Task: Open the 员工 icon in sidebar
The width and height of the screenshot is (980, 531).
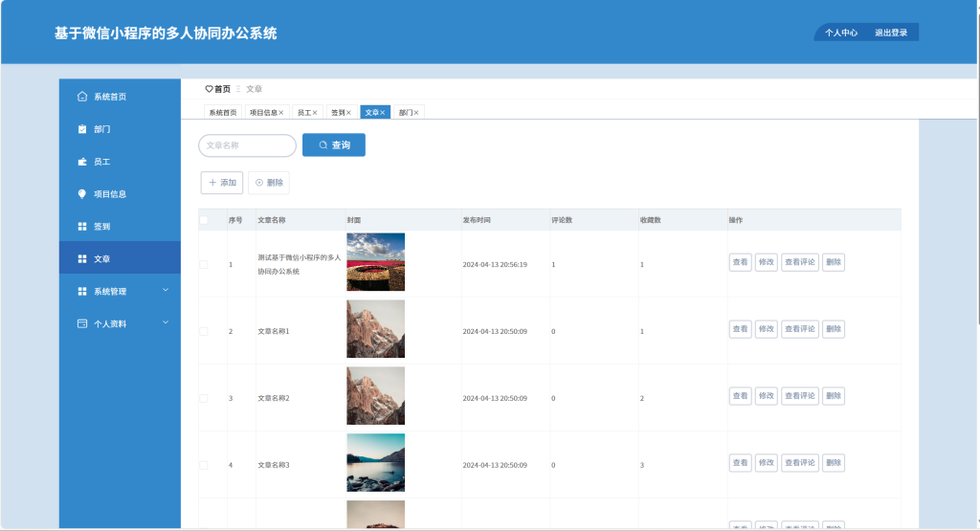Action: [82, 161]
